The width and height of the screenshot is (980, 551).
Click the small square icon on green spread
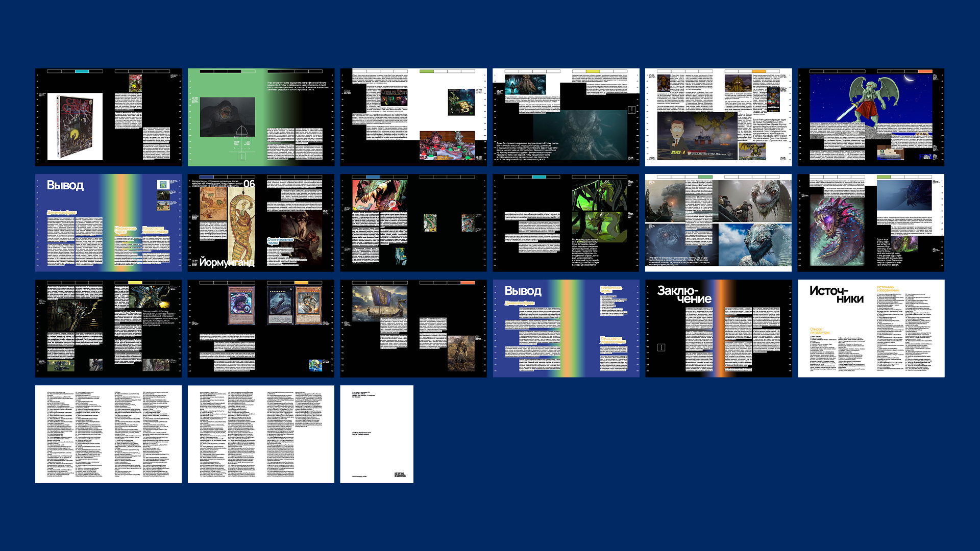point(242,156)
